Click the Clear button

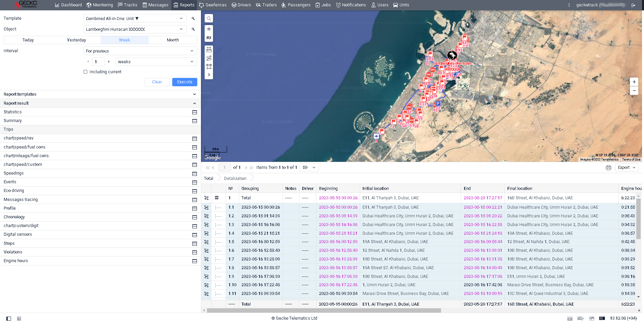click(157, 82)
